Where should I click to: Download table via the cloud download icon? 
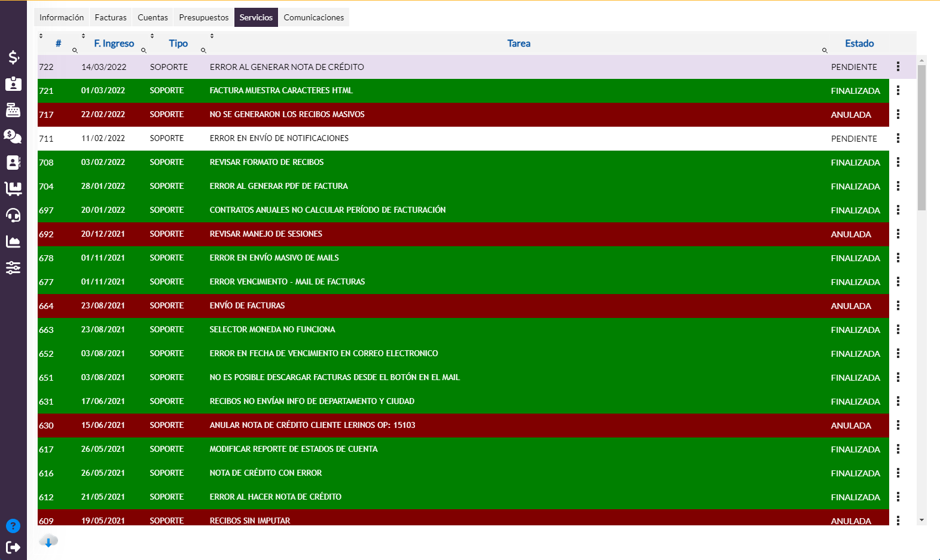(48, 541)
